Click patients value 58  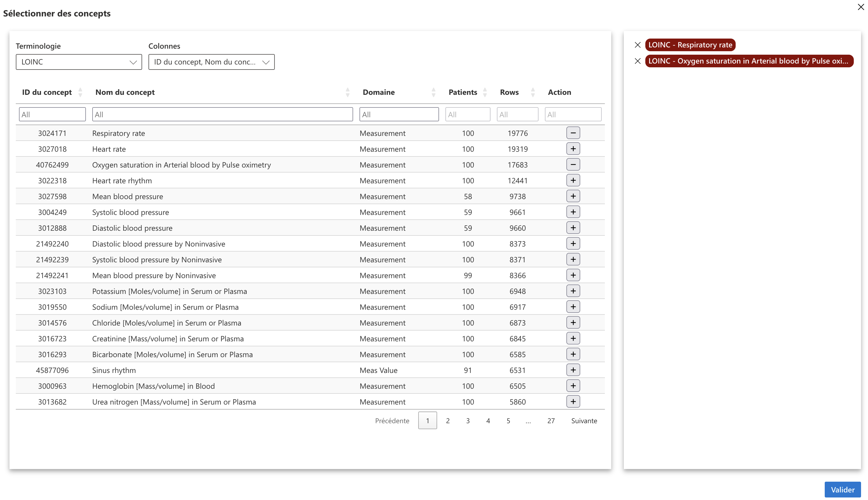pos(467,197)
